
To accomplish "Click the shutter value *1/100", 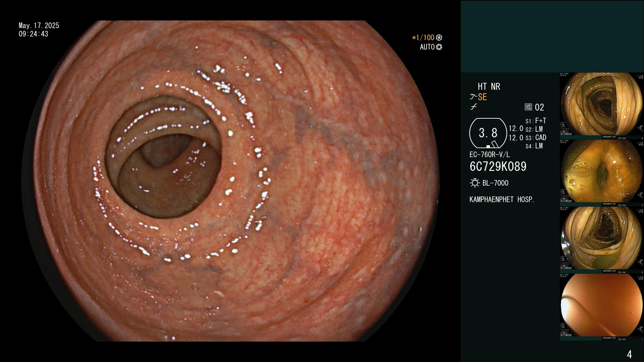I will (x=423, y=38).
